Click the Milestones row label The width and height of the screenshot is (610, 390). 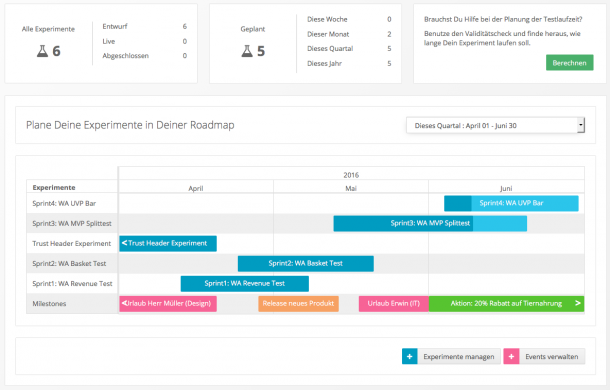pyautogui.click(x=49, y=304)
